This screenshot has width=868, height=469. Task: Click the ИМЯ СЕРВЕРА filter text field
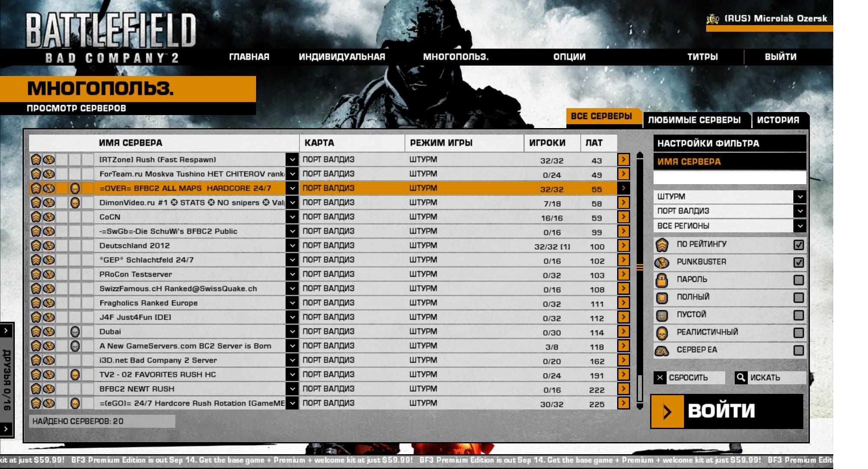(x=730, y=178)
